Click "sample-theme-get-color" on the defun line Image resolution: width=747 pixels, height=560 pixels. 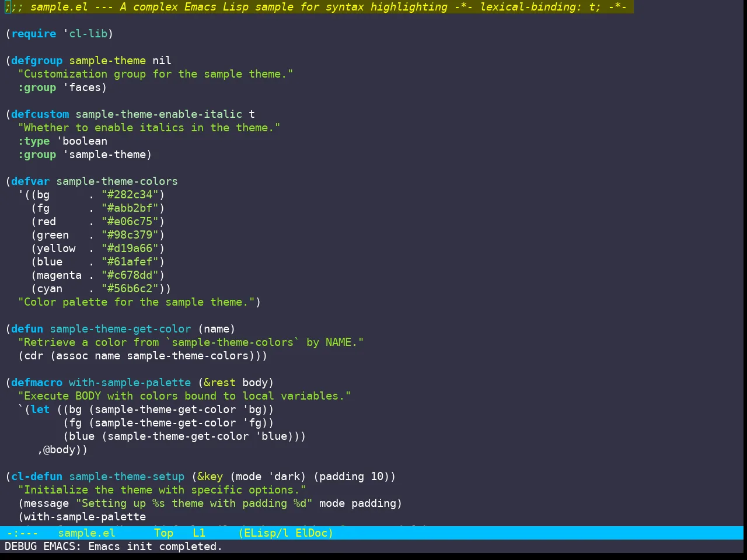coord(120,329)
